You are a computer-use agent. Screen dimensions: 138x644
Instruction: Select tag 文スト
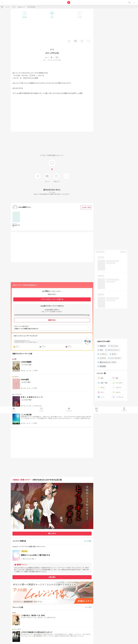pos(113,354)
